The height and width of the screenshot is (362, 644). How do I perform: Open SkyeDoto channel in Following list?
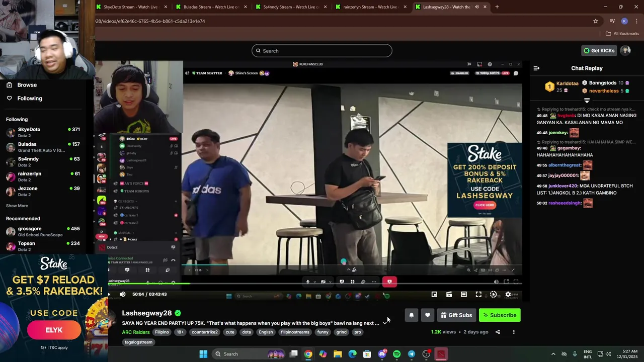pos(43,132)
